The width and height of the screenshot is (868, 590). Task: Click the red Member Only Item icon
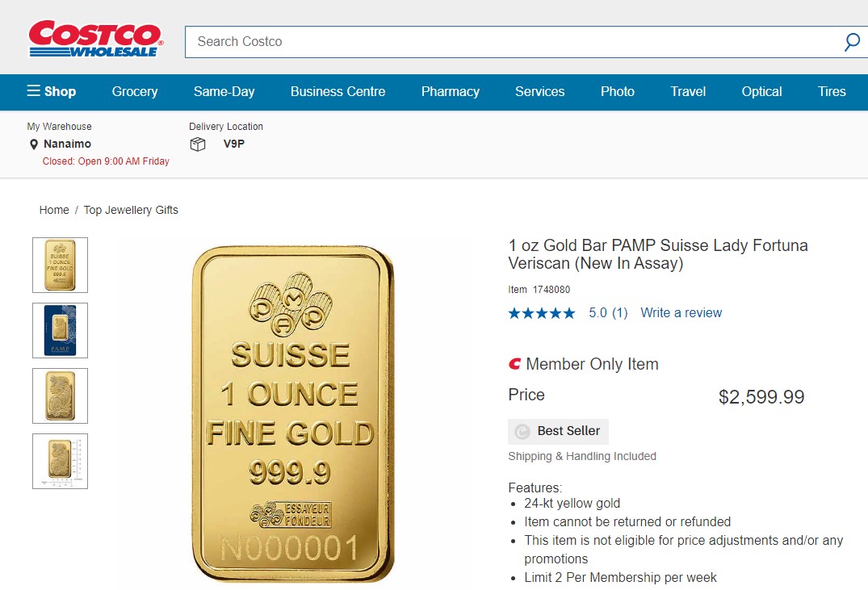(x=515, y=364)
